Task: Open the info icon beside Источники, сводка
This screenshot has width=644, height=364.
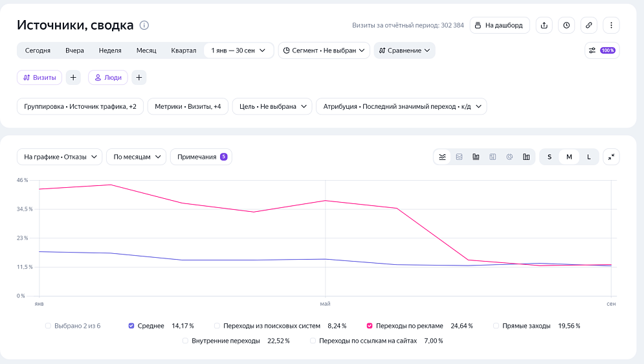Action: pos(144,25)
